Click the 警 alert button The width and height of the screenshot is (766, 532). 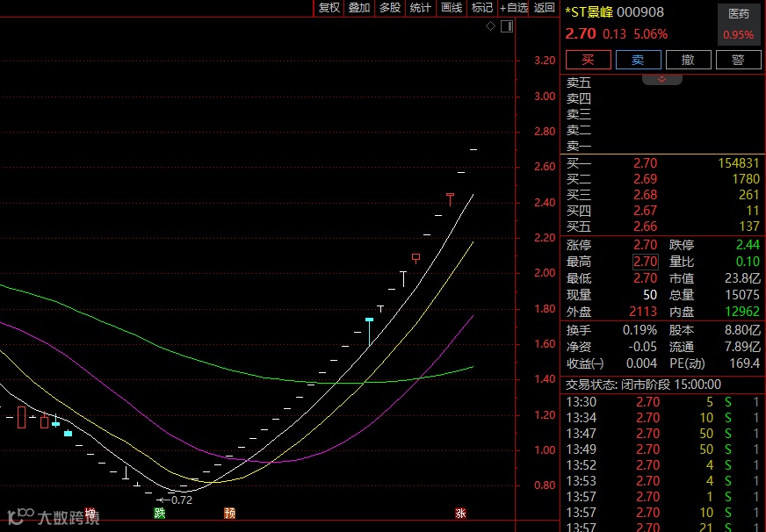(738, 60)
